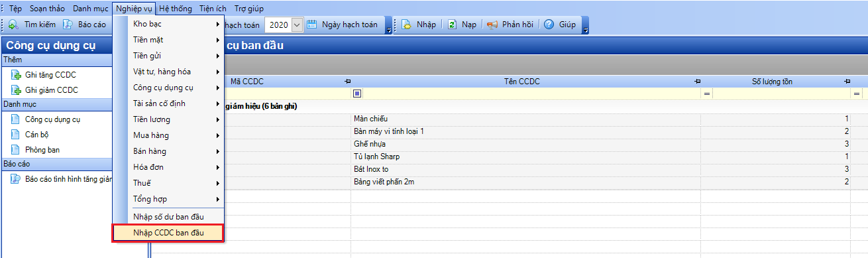The image size is (868, 258).
Task: Click the Phản hồi button label
Action: [x=517, y=25]
